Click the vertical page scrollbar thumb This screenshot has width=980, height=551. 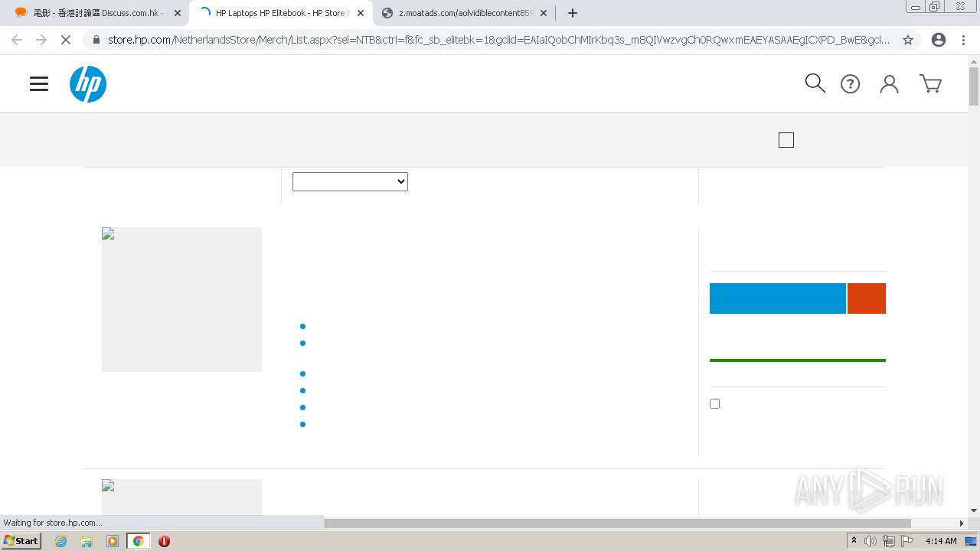tap(974, 86)
